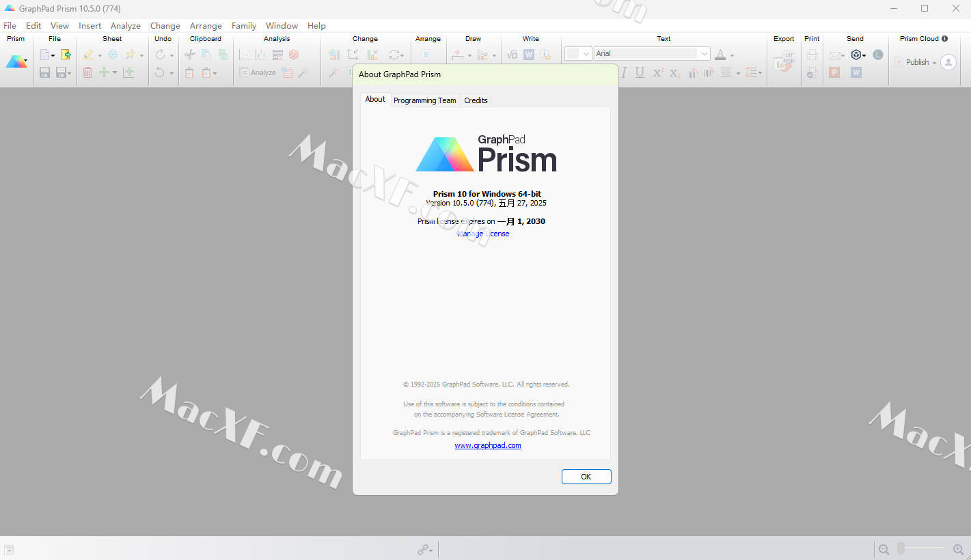Click the link icon in the status bar
971x560 pixels.
click(424, 549)
